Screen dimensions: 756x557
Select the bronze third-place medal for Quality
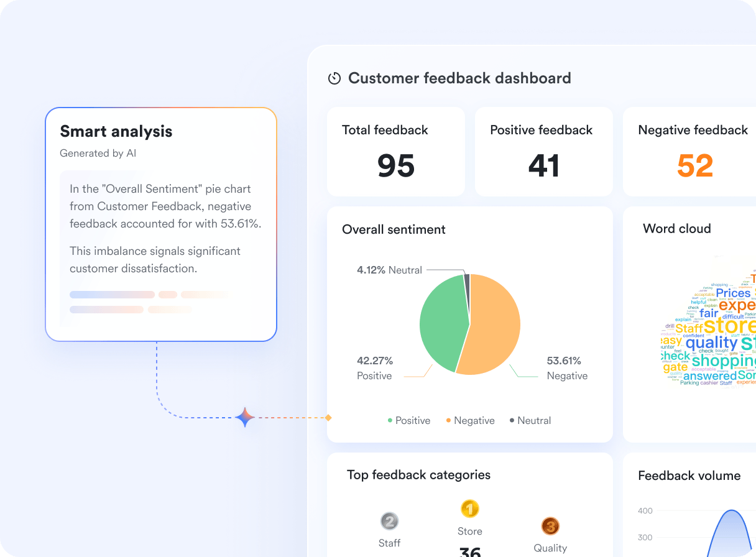pyautogui.click(x=550, y=527)
